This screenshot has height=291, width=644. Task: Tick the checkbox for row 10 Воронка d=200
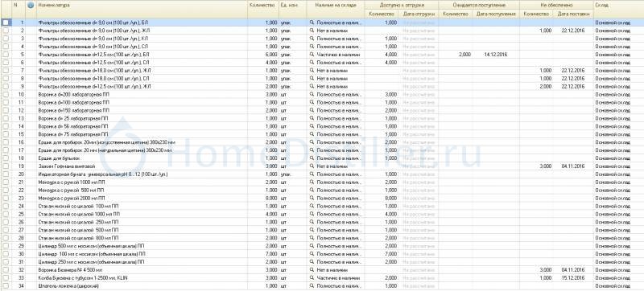6,95
